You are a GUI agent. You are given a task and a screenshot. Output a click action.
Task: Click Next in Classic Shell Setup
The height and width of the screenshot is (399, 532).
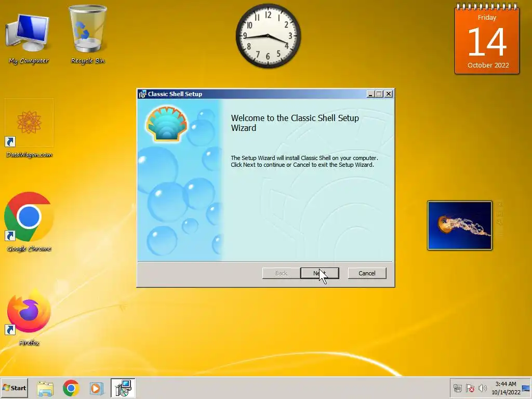pyautogui.click(x=320, y=273)
